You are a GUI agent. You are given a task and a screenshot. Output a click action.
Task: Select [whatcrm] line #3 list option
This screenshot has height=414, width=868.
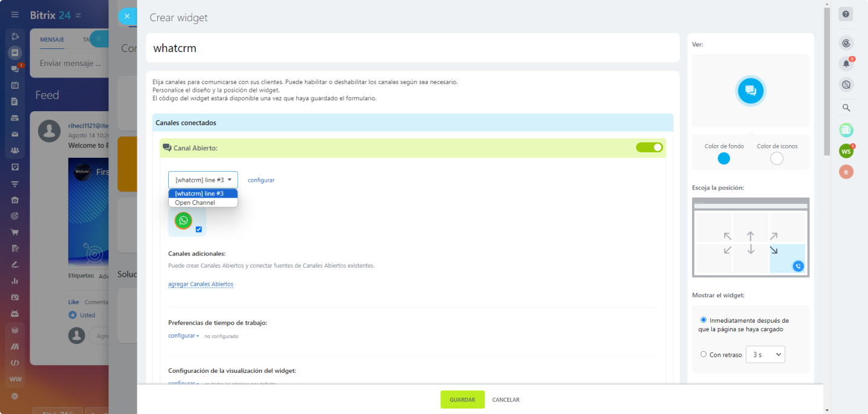[200, 193]
